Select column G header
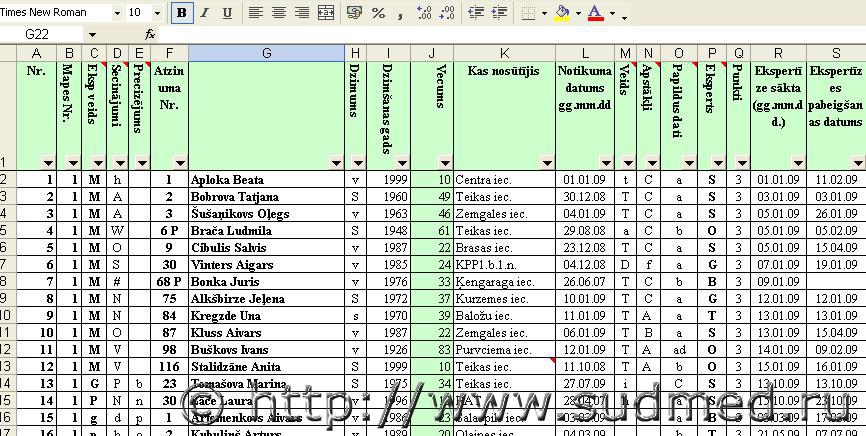Viewport: 866px width, 436px height. (x=267, y=52)
